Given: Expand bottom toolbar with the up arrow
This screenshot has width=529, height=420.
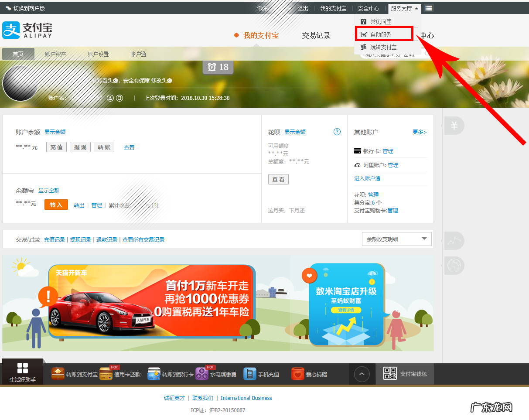Looking at the screenshot, I should [362, 374].
